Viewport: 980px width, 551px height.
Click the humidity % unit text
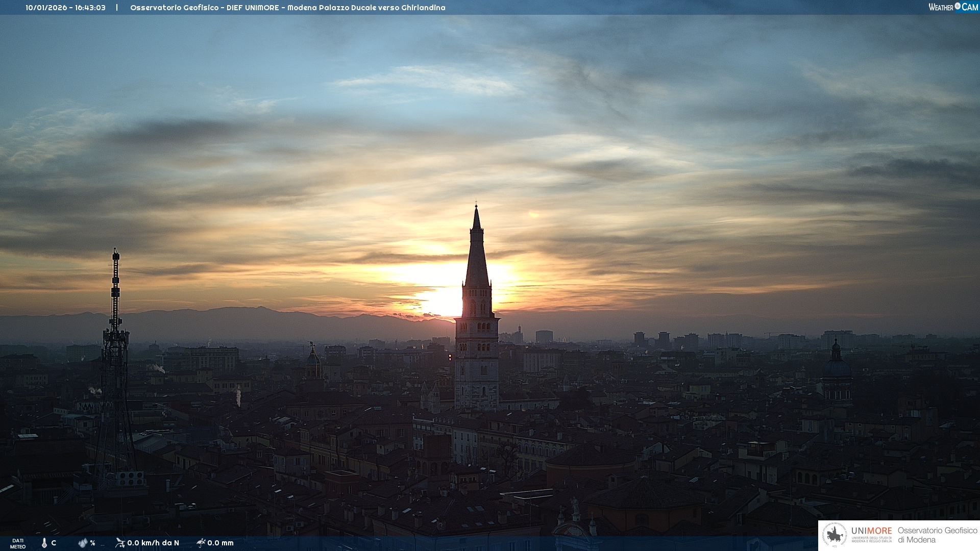tap(92, 543)
